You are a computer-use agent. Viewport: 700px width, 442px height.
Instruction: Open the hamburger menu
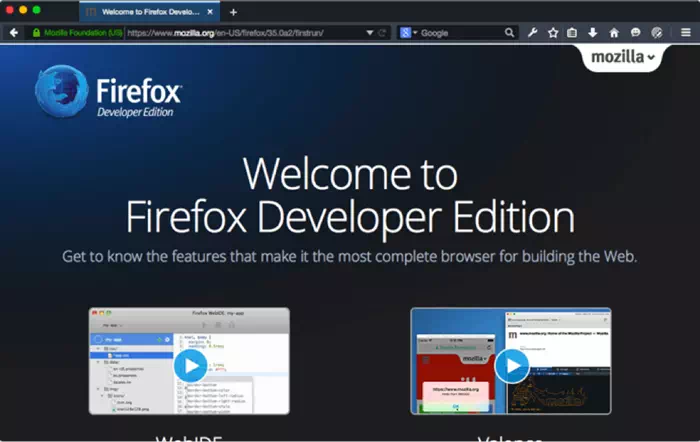pos(686,32)
